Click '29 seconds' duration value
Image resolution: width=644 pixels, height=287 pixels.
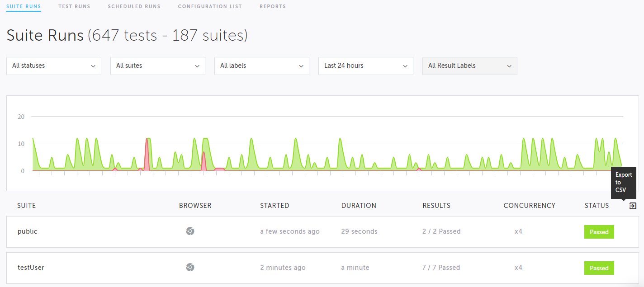[359, 231]
